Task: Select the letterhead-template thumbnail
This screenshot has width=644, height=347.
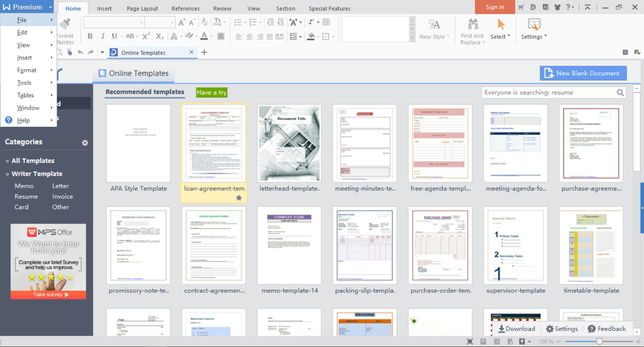Action: coord(289,143)
